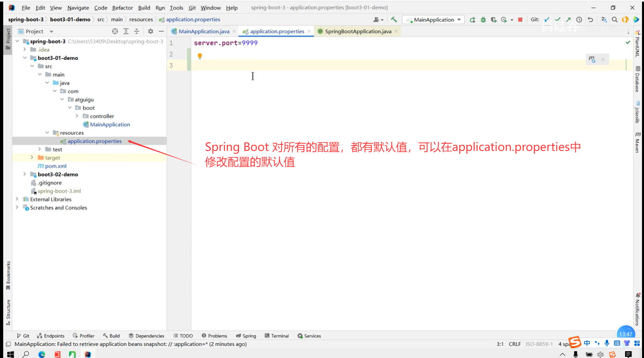Click the CRLF line separator in the status bar
This screenshot has height=358, width=644.
(514, 344)
